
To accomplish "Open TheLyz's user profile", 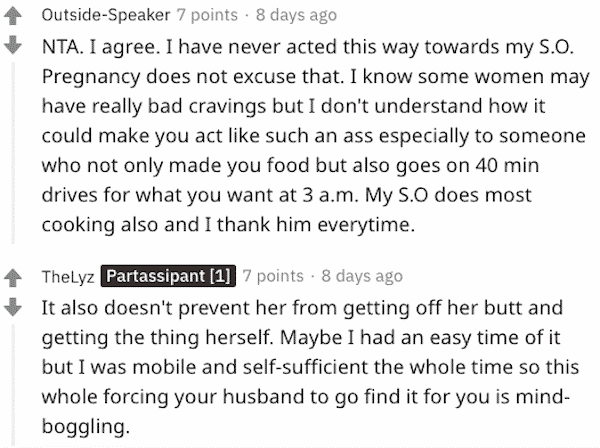I will [x=68, y=277].
